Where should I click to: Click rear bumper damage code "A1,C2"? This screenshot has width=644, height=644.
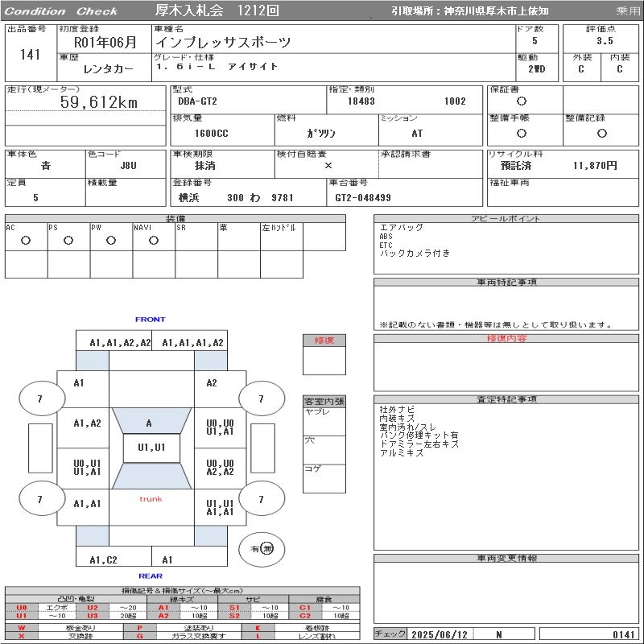[x=104, y=559]
